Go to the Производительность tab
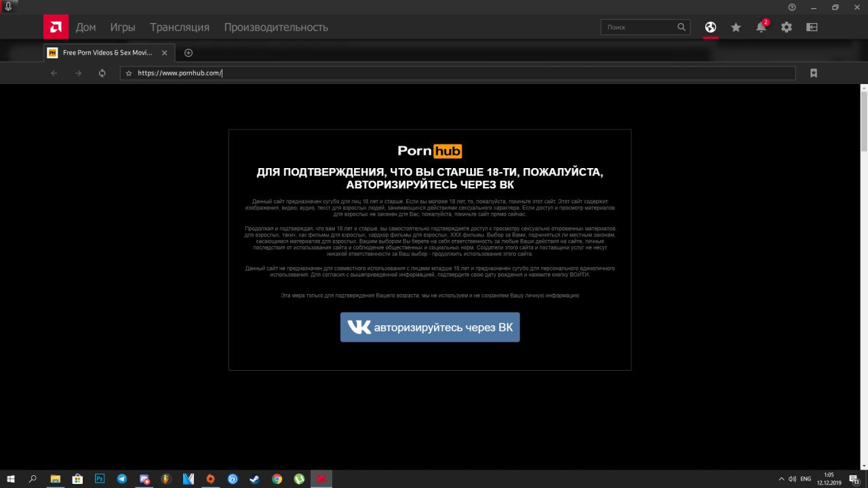 (276, 27)
